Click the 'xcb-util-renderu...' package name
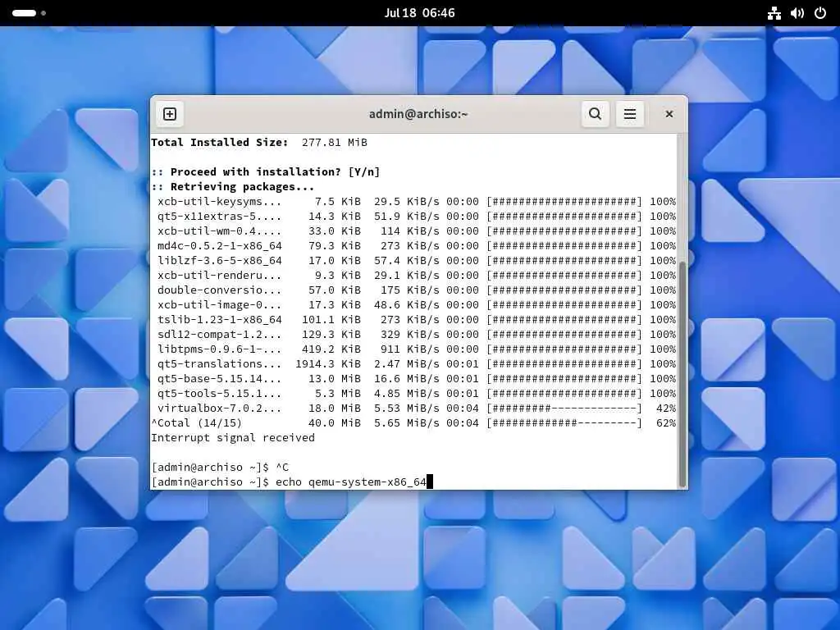Image resolution: width=840 pixels, height=630 pixels. tap(219, 276)
